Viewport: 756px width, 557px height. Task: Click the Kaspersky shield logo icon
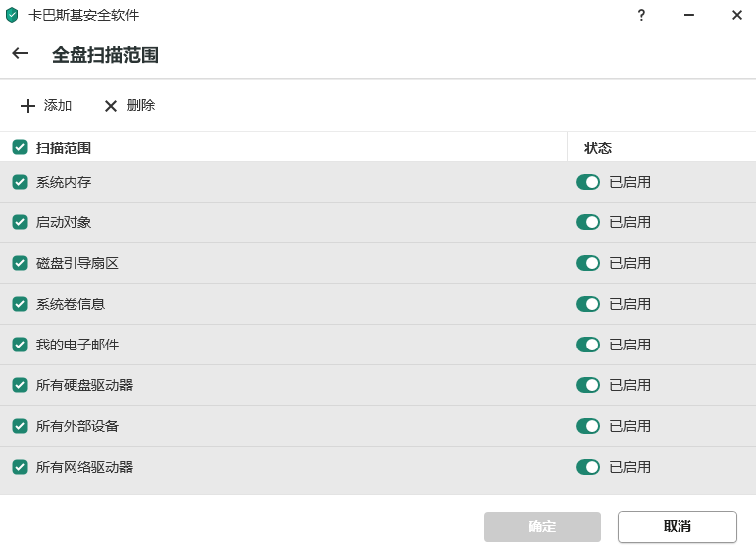tap(12, 15)
